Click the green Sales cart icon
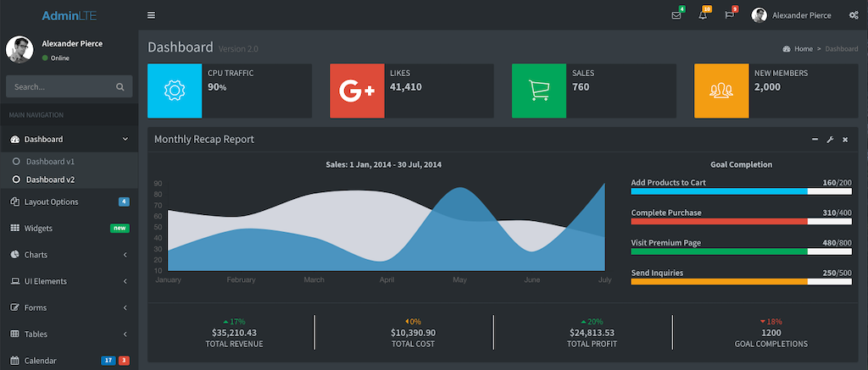 (539, 90)
